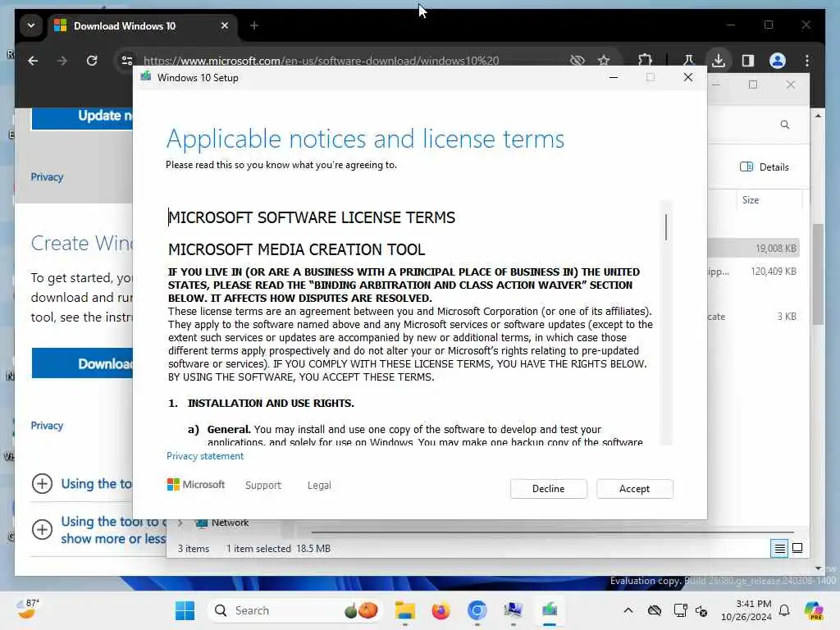Open the clock showing 3:41 PM
The width and height of the screenshot is (840, 630).
point(746,610)
